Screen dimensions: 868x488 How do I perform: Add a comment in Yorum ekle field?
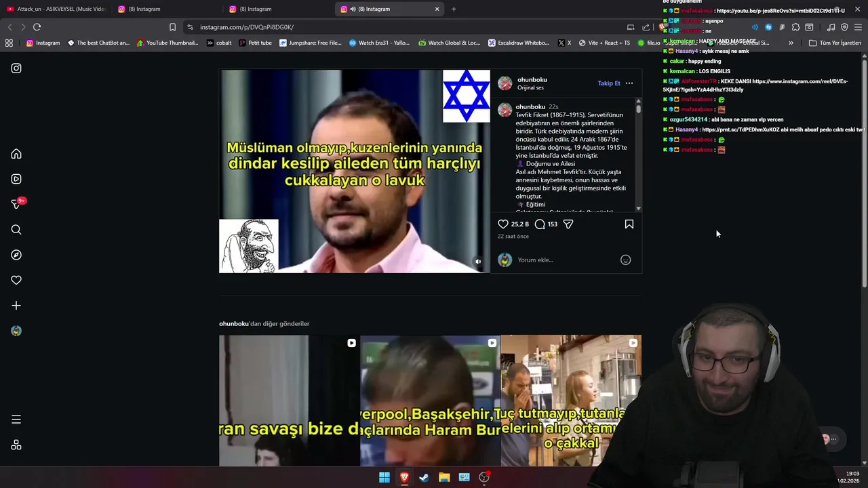[x=566, y=260]
